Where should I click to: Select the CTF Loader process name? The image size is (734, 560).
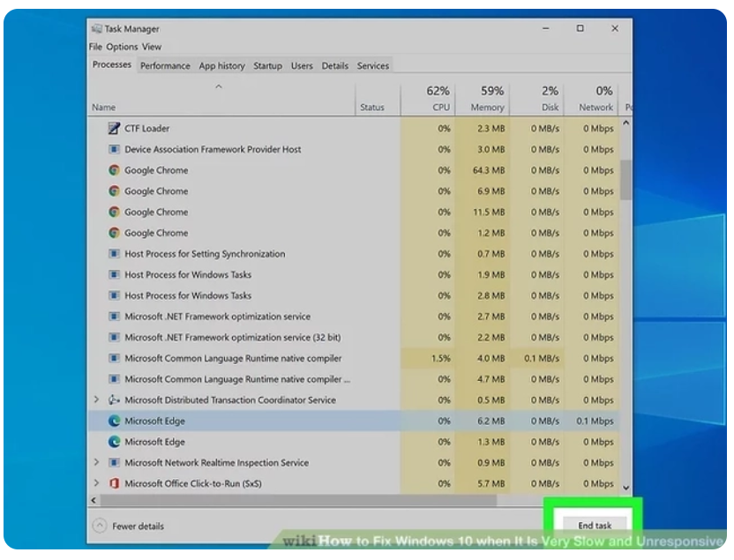[147, 128]
